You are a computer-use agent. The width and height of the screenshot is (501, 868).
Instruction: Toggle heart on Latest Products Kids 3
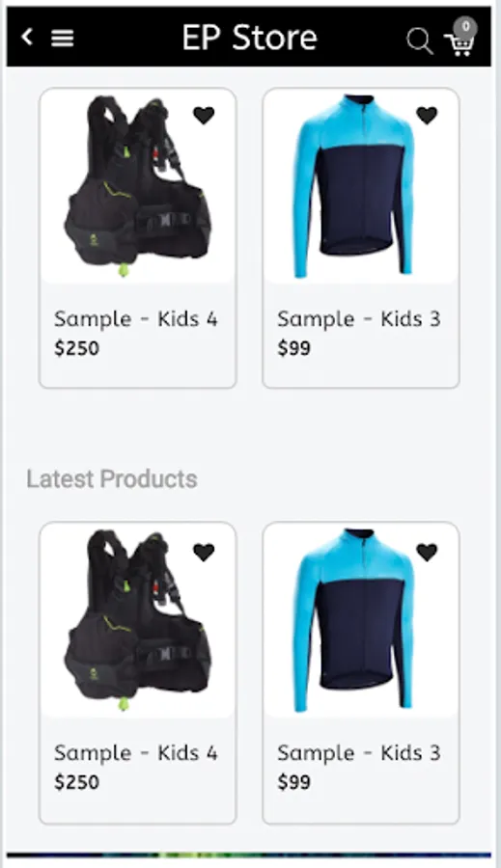(x=427, y=552)
